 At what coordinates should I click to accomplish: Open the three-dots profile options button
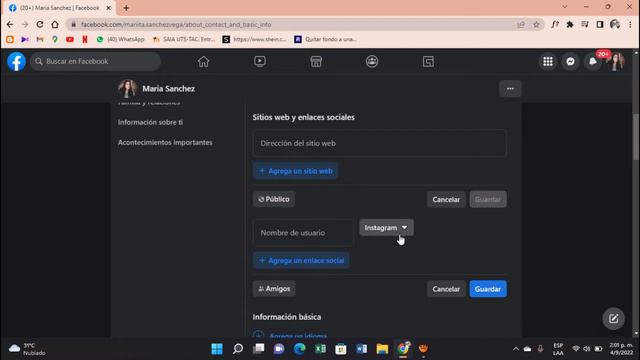(x=510, y=89)
